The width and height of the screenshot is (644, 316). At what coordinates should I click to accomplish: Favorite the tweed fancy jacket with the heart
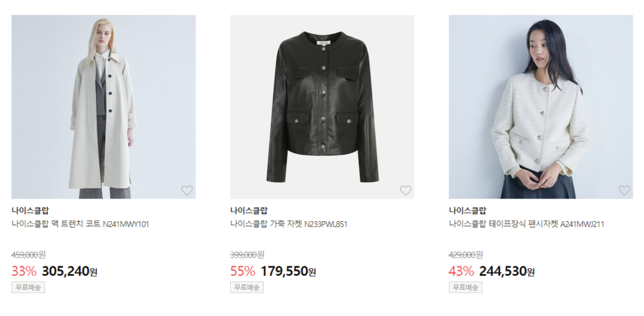[624, 190]
